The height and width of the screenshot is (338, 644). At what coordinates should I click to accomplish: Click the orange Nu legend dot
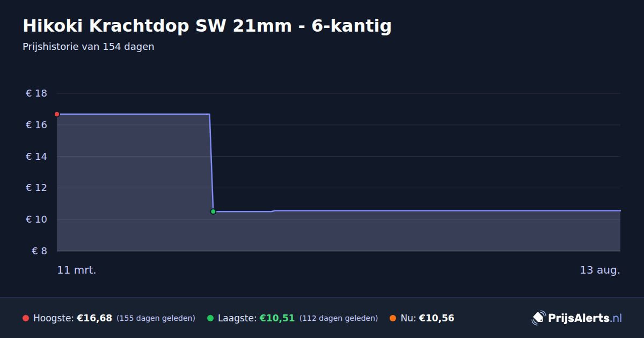[393, 318]
